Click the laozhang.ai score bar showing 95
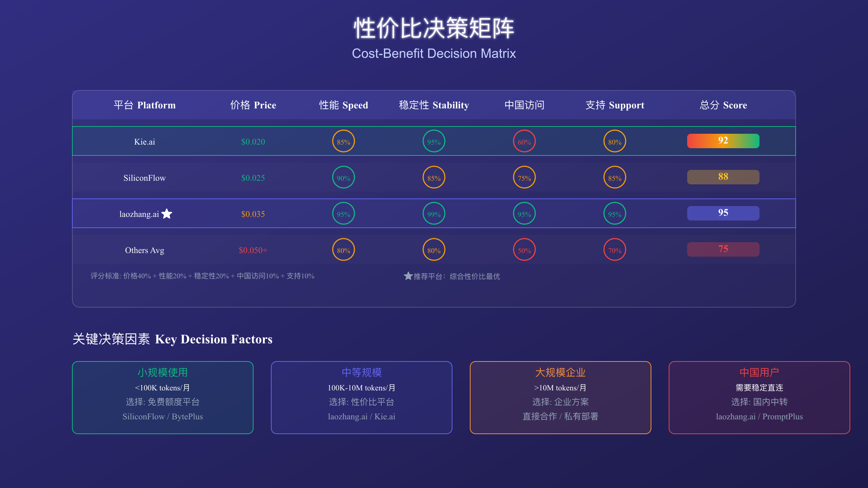 [723, 213]
